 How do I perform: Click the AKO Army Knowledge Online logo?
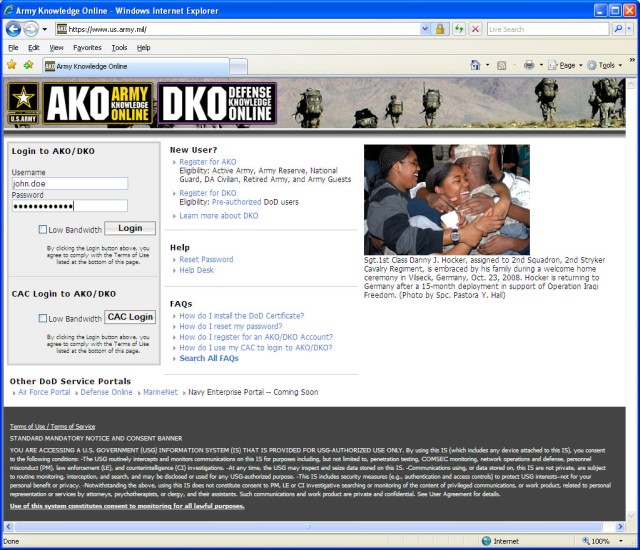98,103
